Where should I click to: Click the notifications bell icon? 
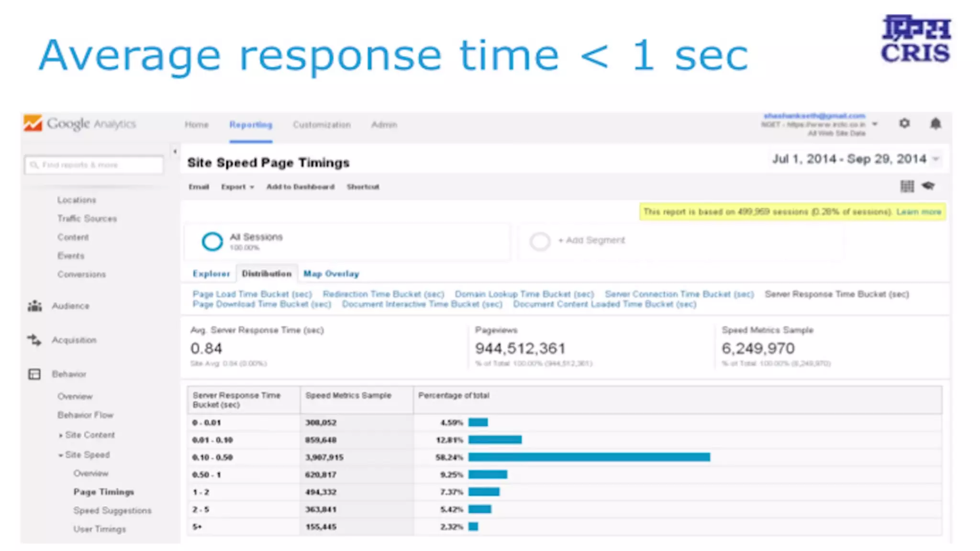935,124
